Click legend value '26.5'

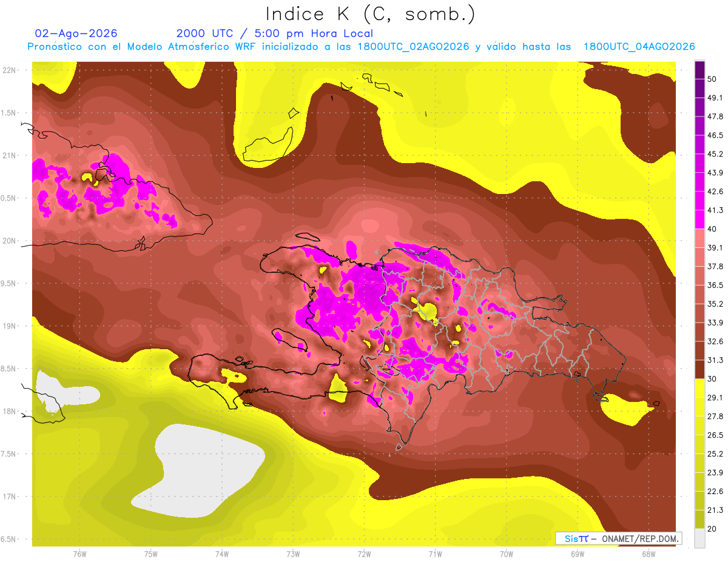pyautogui.click(x=716, y=435)
